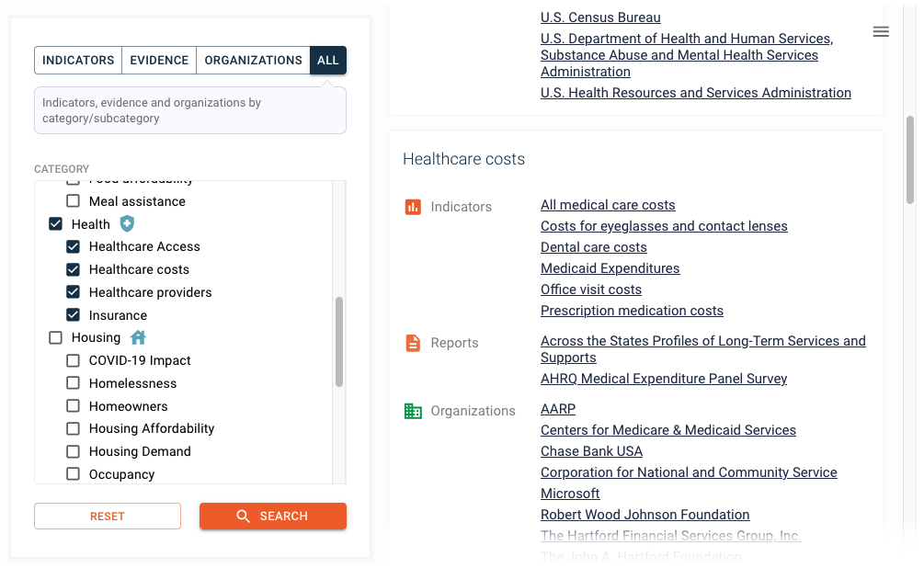Open Dental care costs link
924x568 pixels.
[x=594, y=247]
